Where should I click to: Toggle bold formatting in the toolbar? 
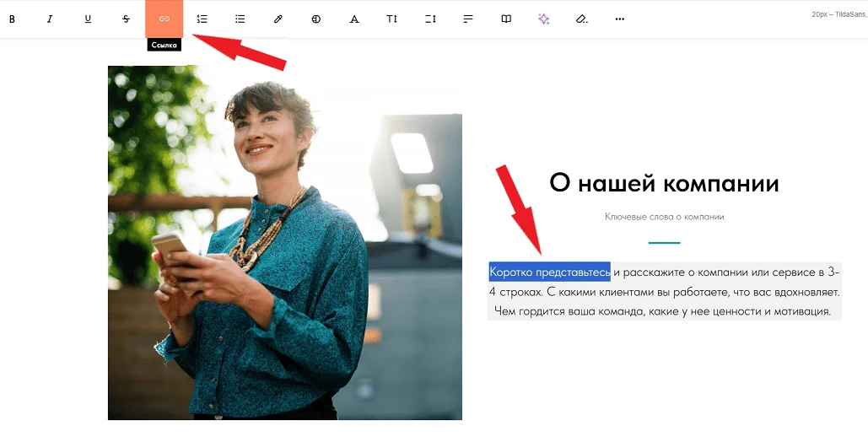(x=12, y=19)
